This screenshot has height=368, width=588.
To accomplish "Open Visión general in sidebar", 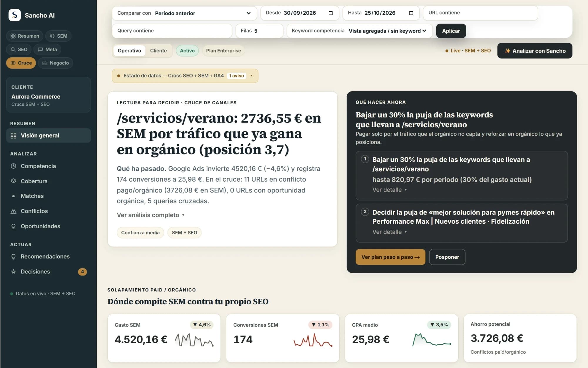I will 49,135.
